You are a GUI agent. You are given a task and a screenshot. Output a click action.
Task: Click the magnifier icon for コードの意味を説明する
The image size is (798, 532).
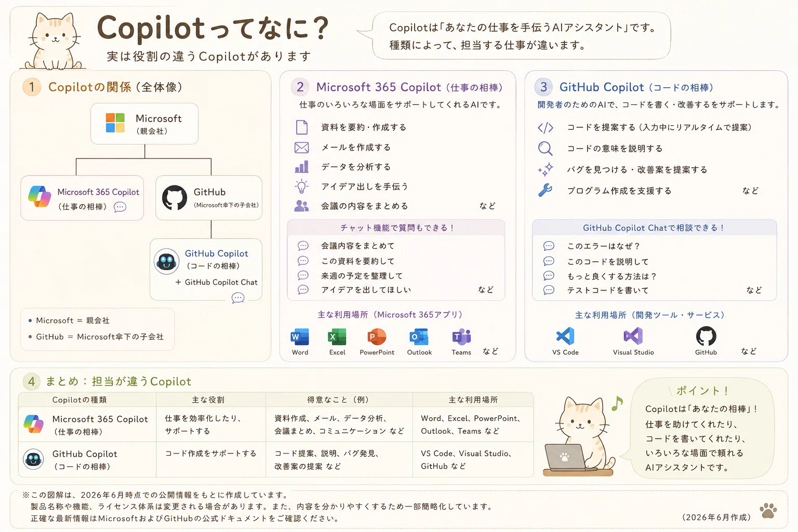tap(545, 149)
